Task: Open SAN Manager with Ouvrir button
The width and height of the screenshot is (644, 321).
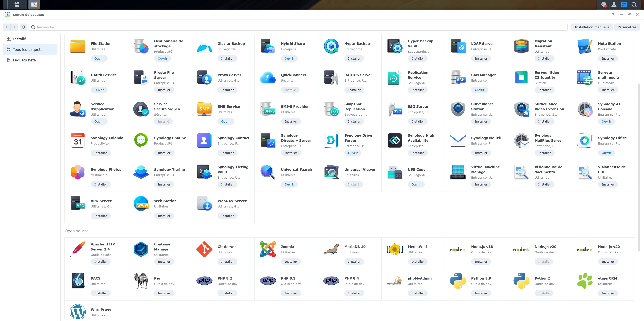Action: click(479, 90)
